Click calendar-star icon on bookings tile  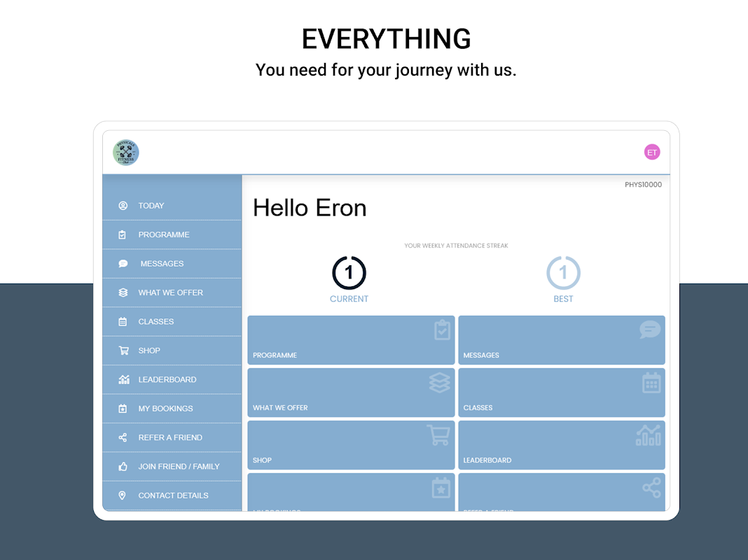click(441, 488)
